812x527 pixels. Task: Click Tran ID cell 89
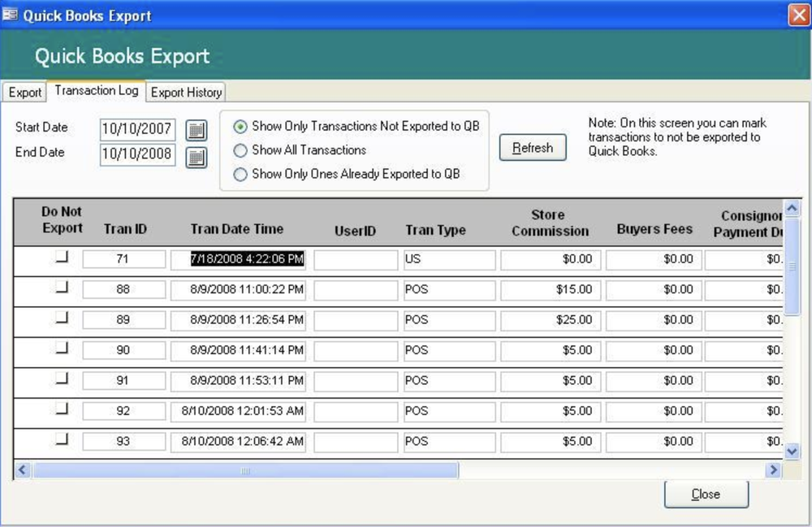coord(123,321)
